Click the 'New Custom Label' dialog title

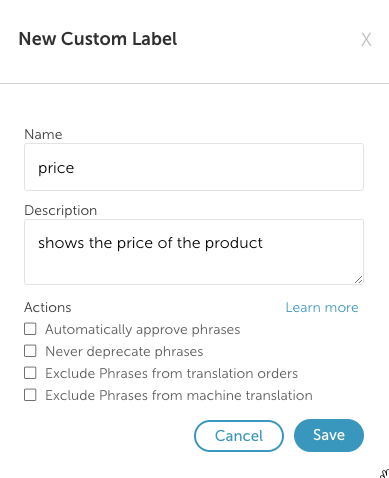[x=98, y=39]
